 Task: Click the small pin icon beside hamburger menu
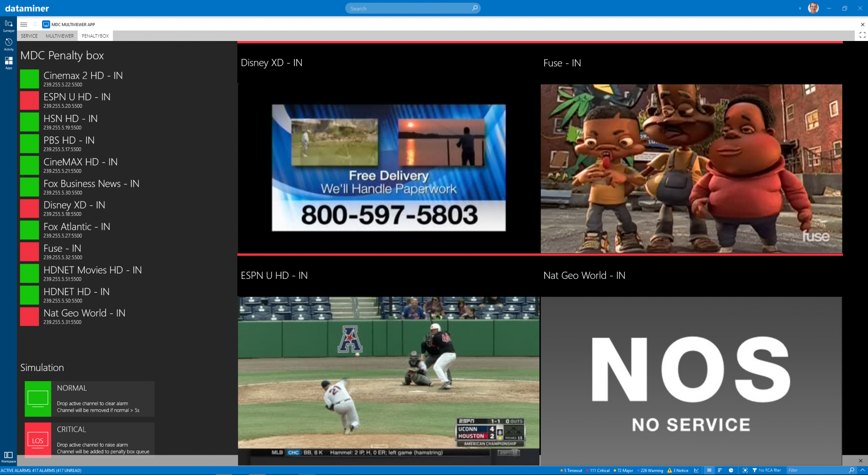[x=35, y=24]
